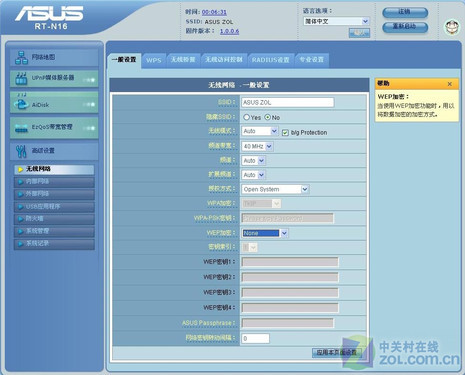The width and height of the screenshot is (465, 375).
Task: Click the cartoon avatar icon at top right
Action: pos(452,27)
